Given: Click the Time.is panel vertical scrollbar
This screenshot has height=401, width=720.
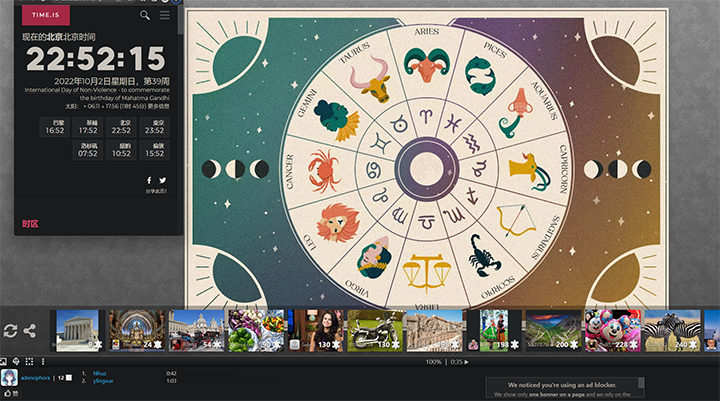Looking at the screenshot, I should (180, 18).
